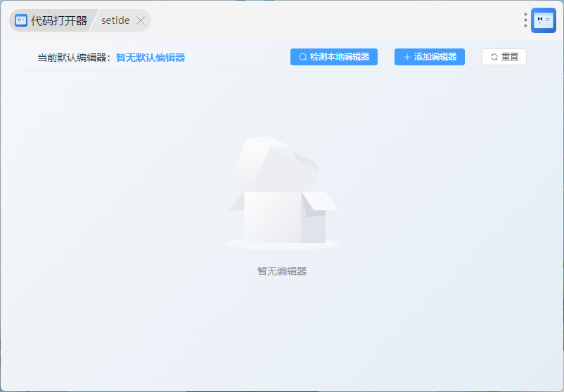The height and width of the screenshot is (392, 564).
Task: Click the empty box illustration
Action: pos(282,193)
